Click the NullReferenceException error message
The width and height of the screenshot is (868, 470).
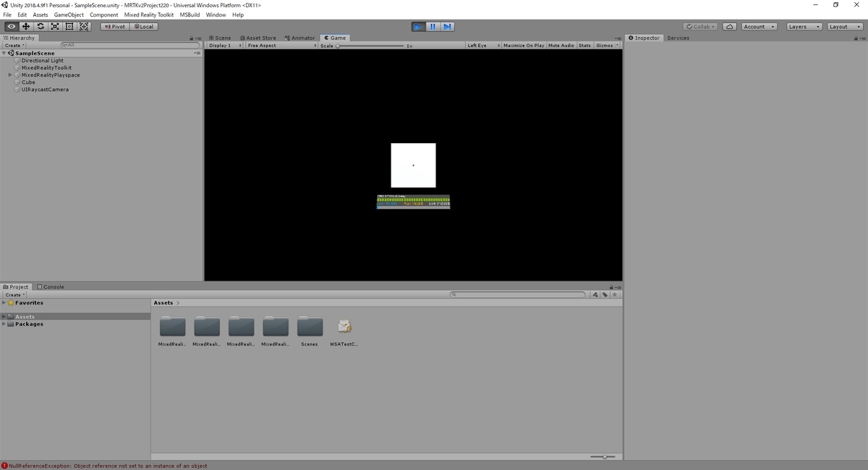109,466
